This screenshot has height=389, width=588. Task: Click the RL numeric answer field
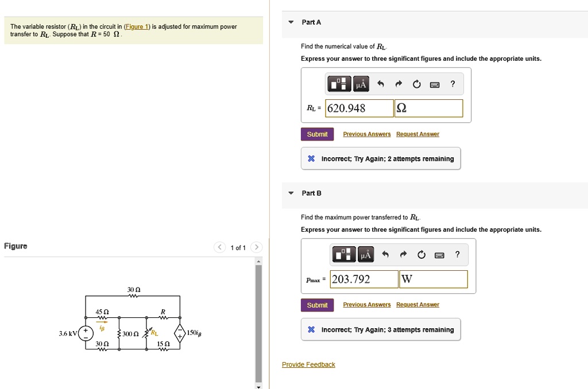click(x=359, y=108)
